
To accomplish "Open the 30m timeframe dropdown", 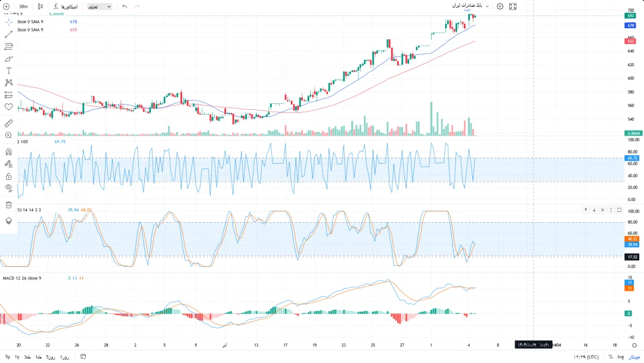I will tap(23, 7).
